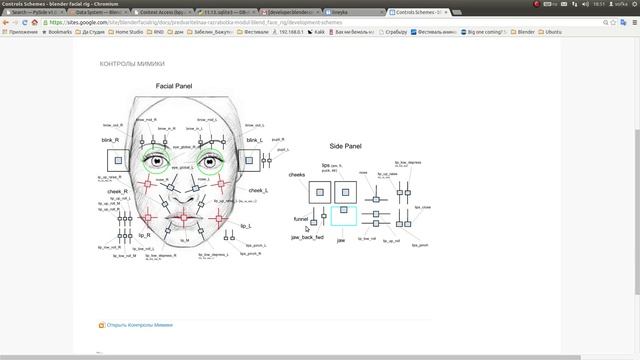Open the RND bookmark folder
Viewport: 640px width, 360px height.
click(155, 32)
